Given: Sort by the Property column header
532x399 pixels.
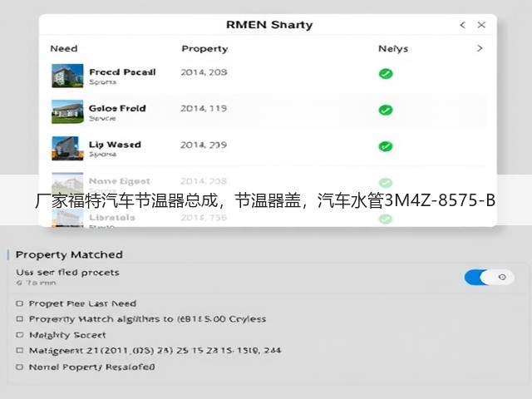Looking at the screenshot, I should [x=204, y=49].
